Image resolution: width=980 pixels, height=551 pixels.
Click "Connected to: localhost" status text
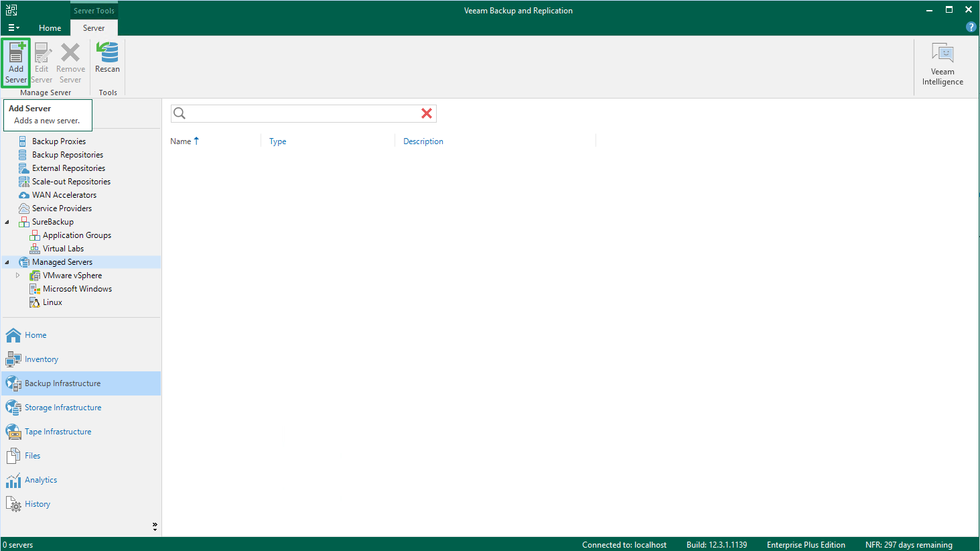coord(624,545)
